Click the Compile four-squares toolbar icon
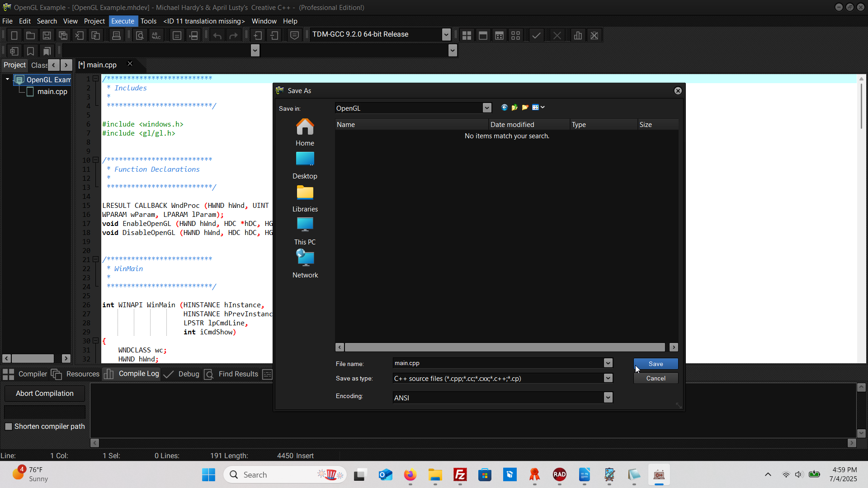The image size is (868, 488). 467,35
